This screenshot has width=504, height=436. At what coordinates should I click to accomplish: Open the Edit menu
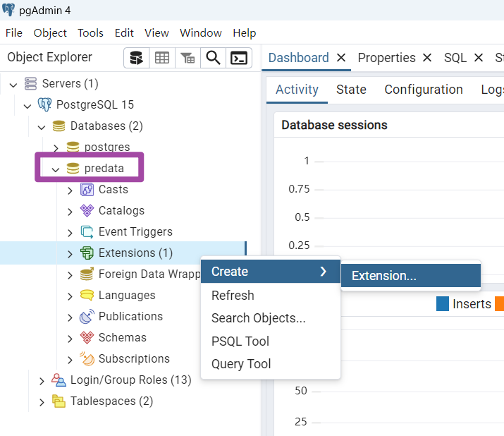pyautogui.click(x=124, y=33)
